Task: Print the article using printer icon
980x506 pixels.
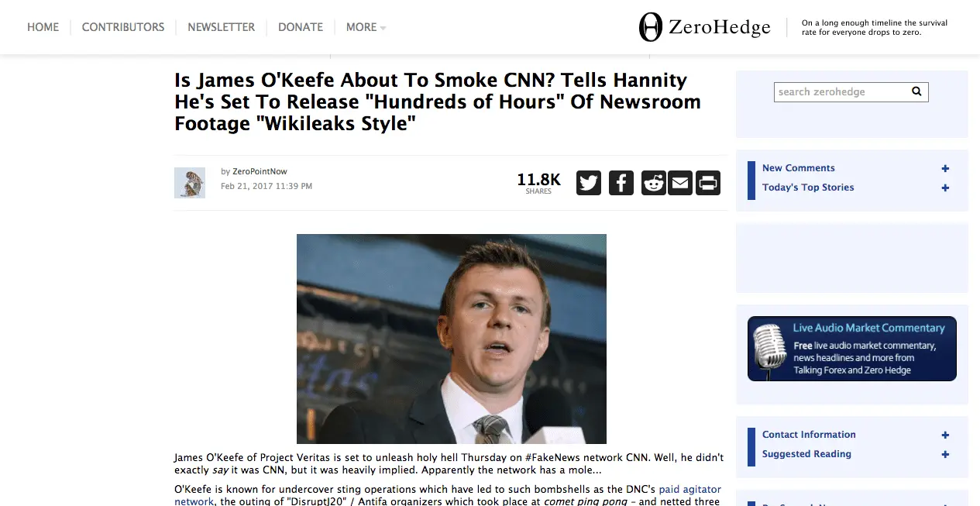Action: coord(708,183)
